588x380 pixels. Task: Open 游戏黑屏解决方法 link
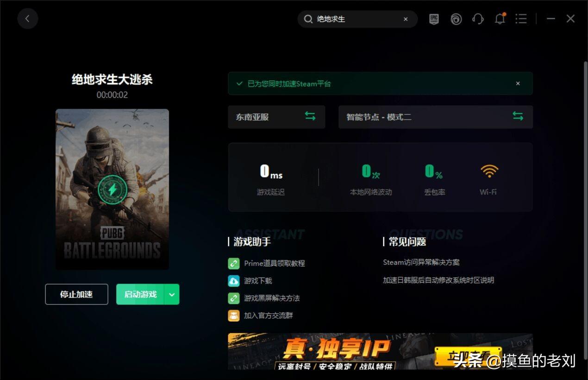pyautogui.click(x=272, y=298)
